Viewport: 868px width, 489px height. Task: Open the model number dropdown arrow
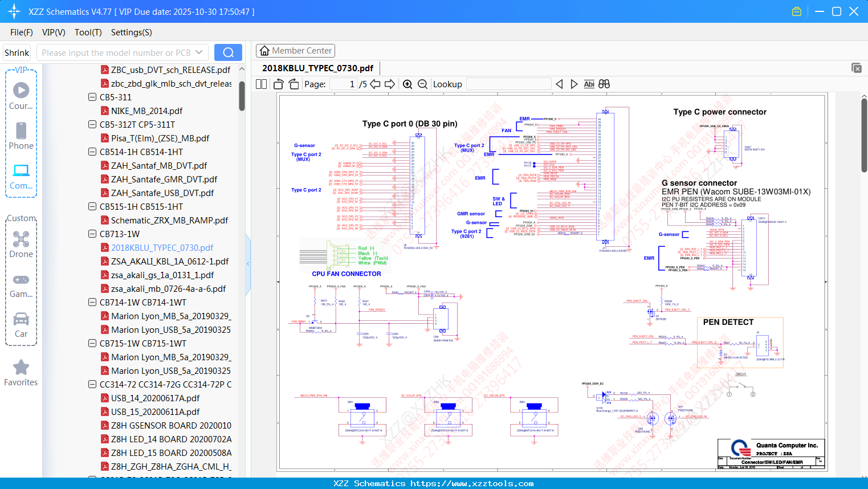click(x=199, y=52)
